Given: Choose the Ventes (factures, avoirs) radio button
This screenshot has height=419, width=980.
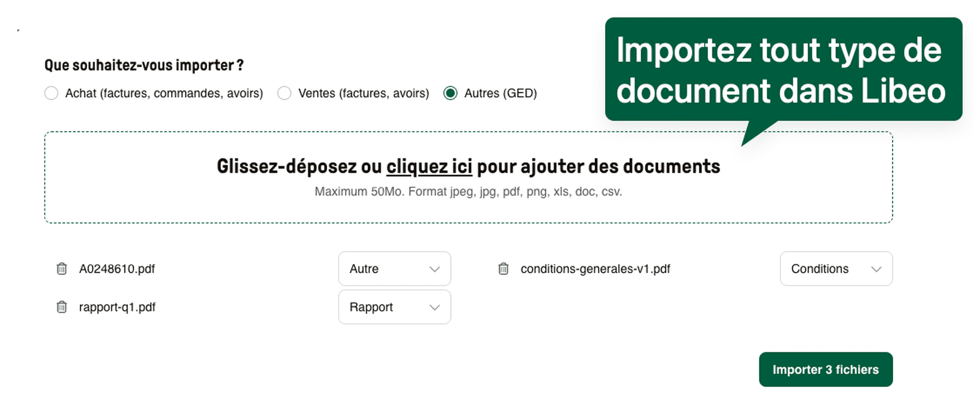Looking at the screenshot, I should 284,93.
